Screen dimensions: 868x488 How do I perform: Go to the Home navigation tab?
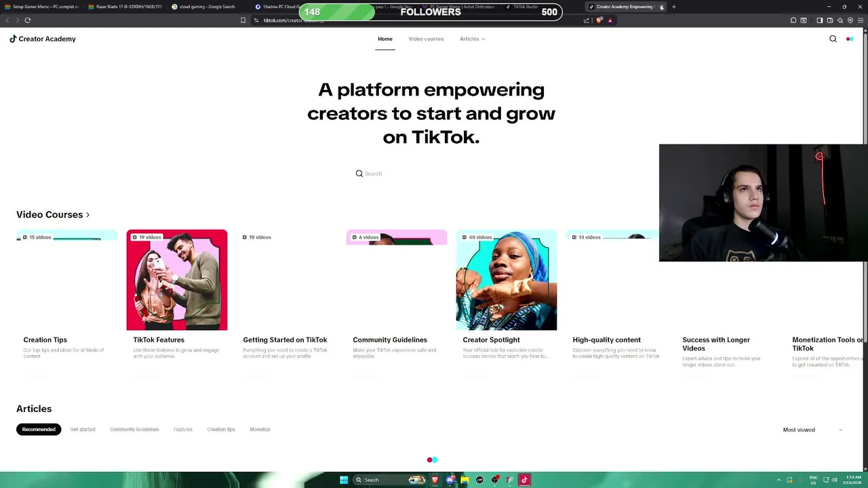coord(385,39)
